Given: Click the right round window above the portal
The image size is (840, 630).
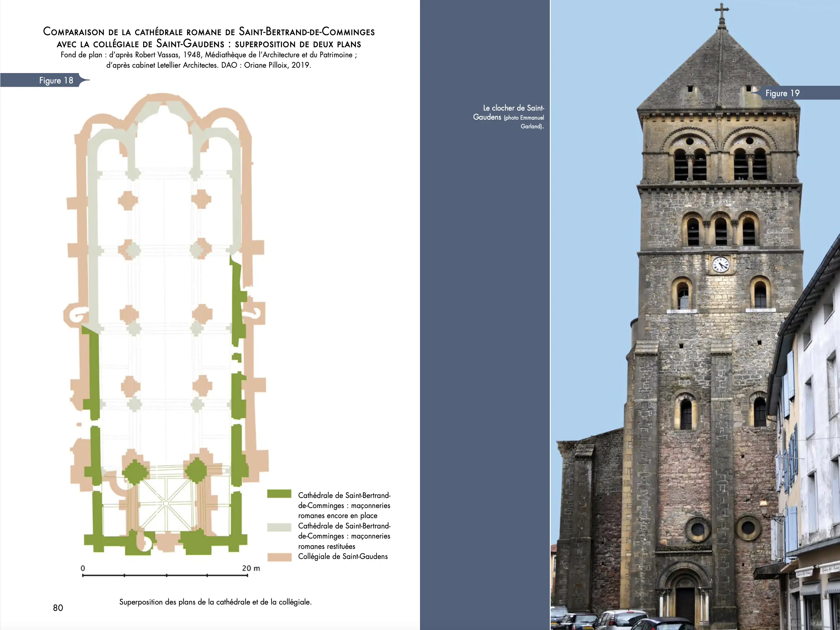Looking at the screenshot, I should pos(748,528).
